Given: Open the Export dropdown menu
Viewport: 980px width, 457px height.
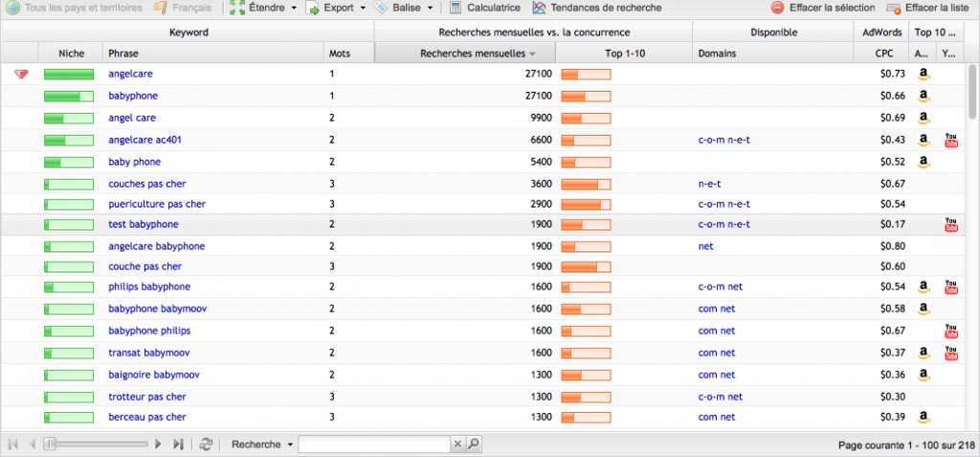Looking at the screenshot, I should click(336, 8).
